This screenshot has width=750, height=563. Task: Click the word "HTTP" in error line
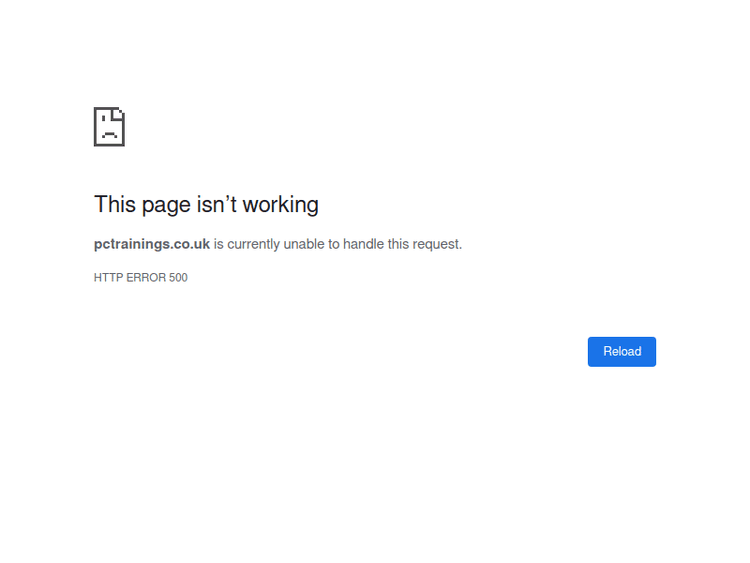coord(106,278)
